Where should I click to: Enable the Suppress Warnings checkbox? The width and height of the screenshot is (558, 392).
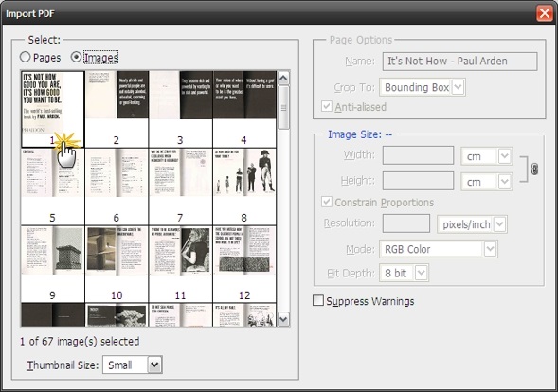(317, 300)
